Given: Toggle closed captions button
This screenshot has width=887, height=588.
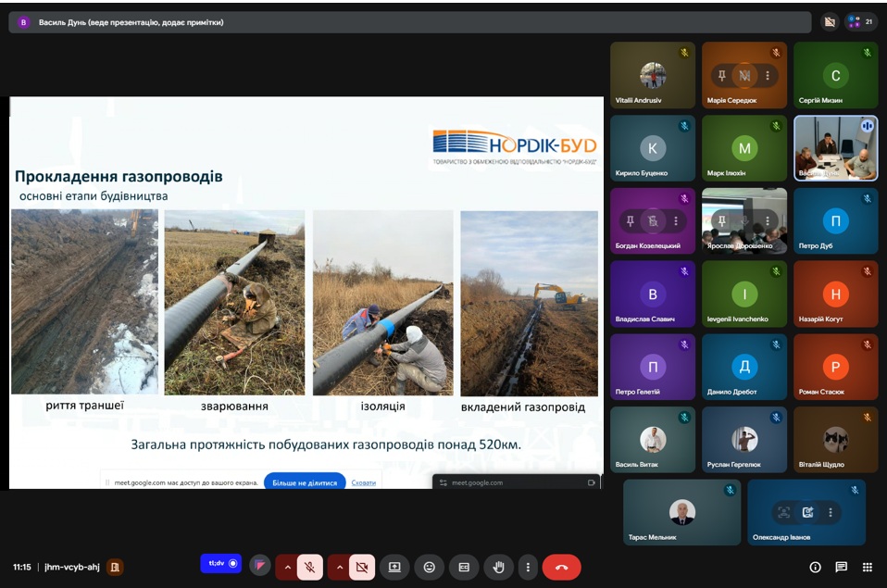Looking at the screenshot, I should (x=464, y=567).
